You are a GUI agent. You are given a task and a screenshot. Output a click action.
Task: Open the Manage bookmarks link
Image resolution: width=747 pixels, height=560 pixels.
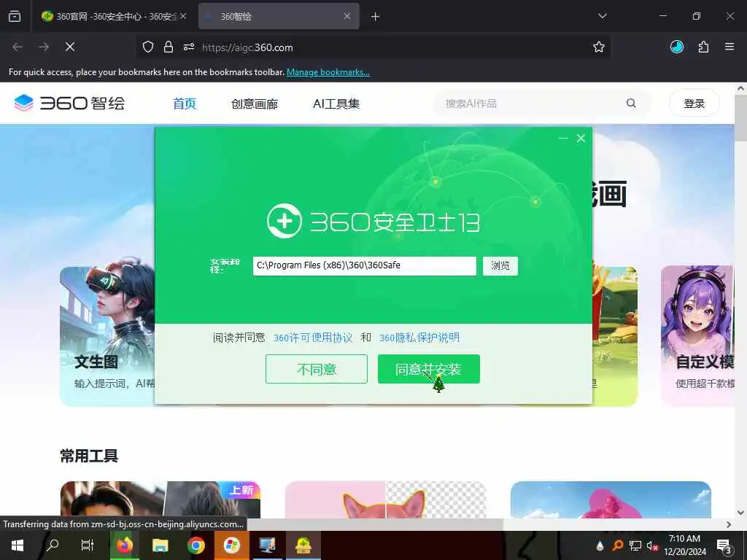328,72
